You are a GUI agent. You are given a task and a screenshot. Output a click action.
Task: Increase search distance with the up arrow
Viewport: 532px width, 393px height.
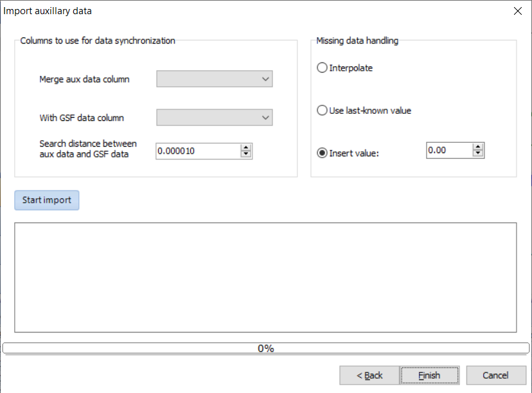(x=246, y=148)
